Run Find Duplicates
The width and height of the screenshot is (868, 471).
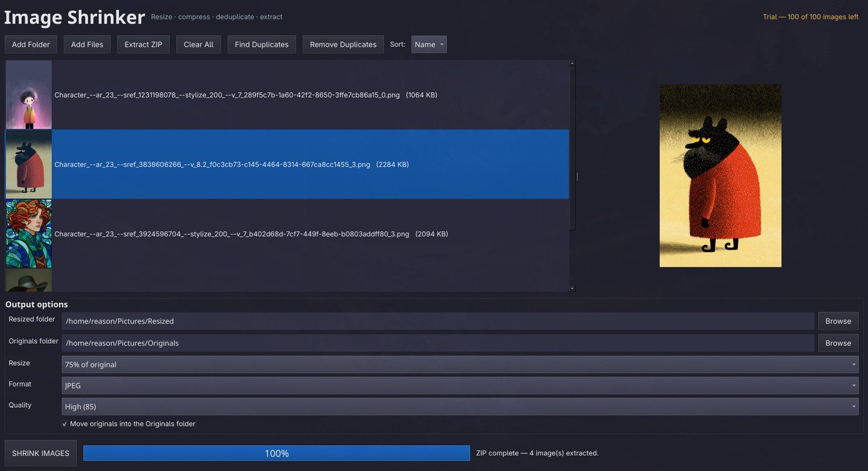click(x=262, y=45)
